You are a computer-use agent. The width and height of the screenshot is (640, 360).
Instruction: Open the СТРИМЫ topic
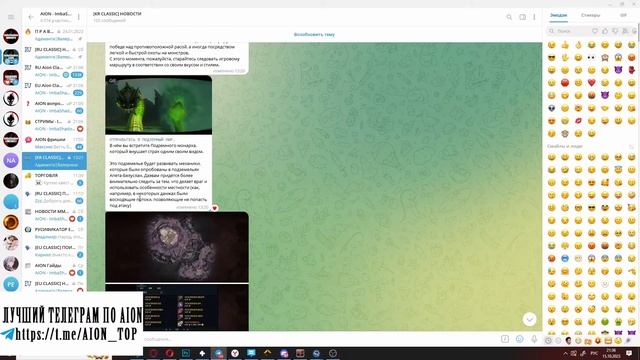(54, 125)
